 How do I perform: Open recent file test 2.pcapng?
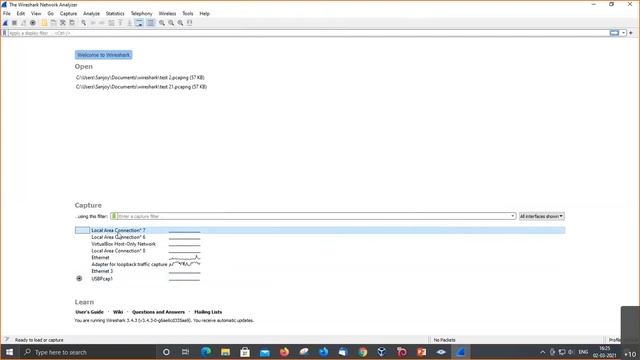click(x=140, y=78)
